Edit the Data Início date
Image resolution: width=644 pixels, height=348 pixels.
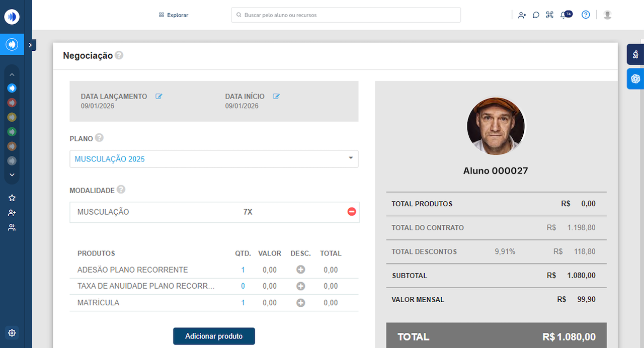click(x=276, y=96)
